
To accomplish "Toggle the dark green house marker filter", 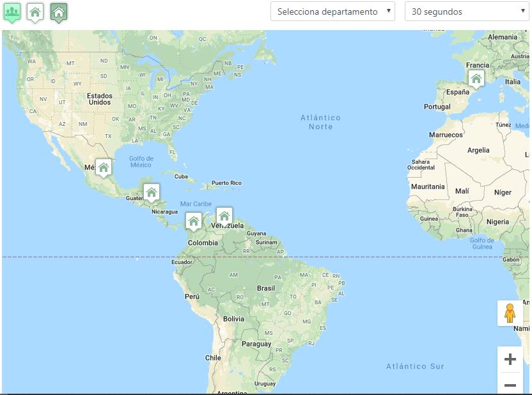I will (58, 12).
